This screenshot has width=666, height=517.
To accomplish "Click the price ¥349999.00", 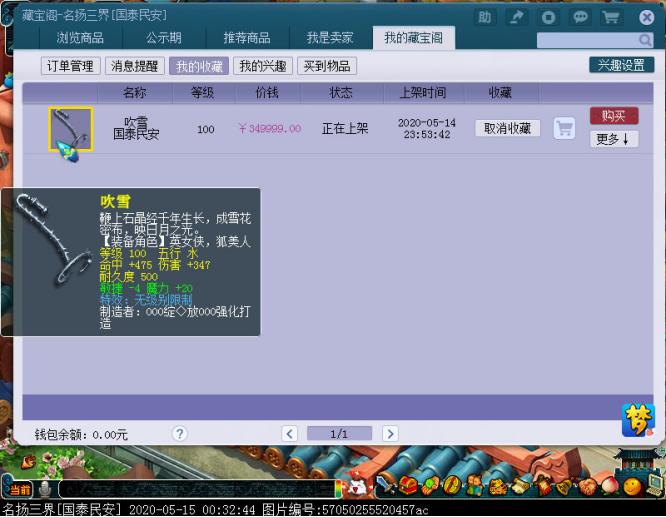I will point(270,128).
